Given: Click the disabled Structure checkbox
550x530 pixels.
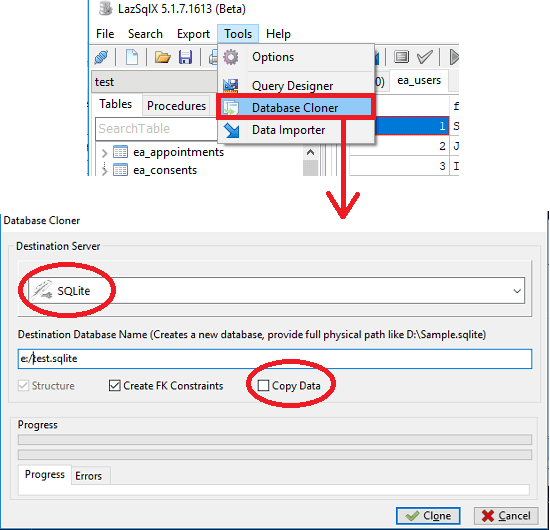Looking at the screenshot, I should click(23, 385).
